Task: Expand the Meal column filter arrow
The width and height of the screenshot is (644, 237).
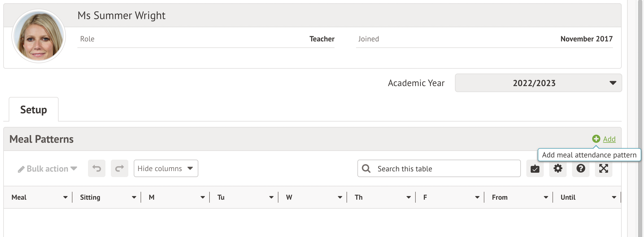Action: coord(65,197)
